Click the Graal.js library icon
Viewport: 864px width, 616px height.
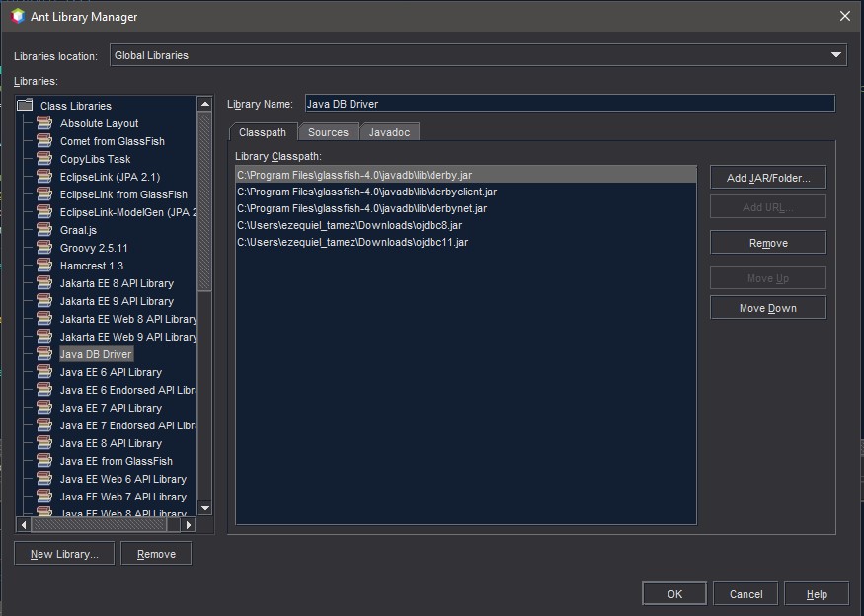click(x=44, y=230)
